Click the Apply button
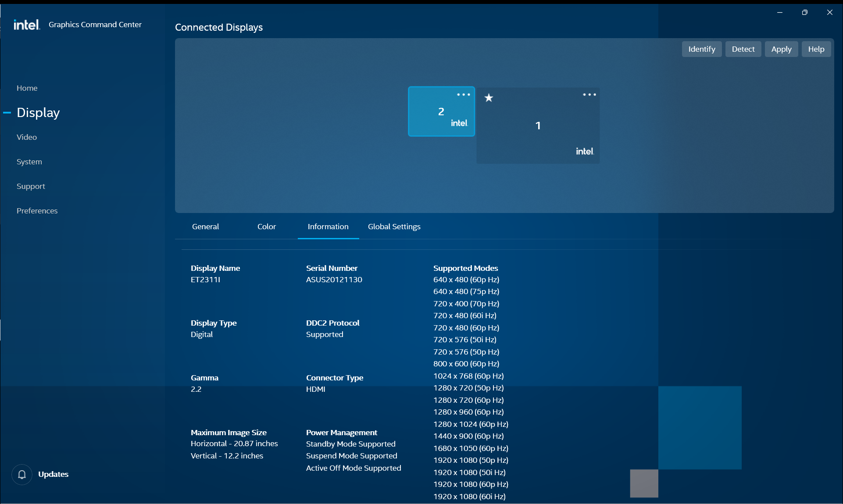843x504 pixels. [781, 49]
